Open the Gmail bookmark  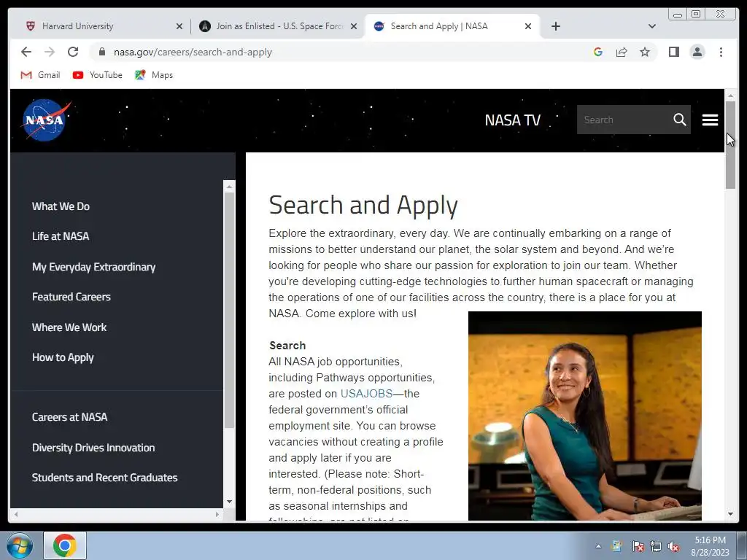coord(41,75)
